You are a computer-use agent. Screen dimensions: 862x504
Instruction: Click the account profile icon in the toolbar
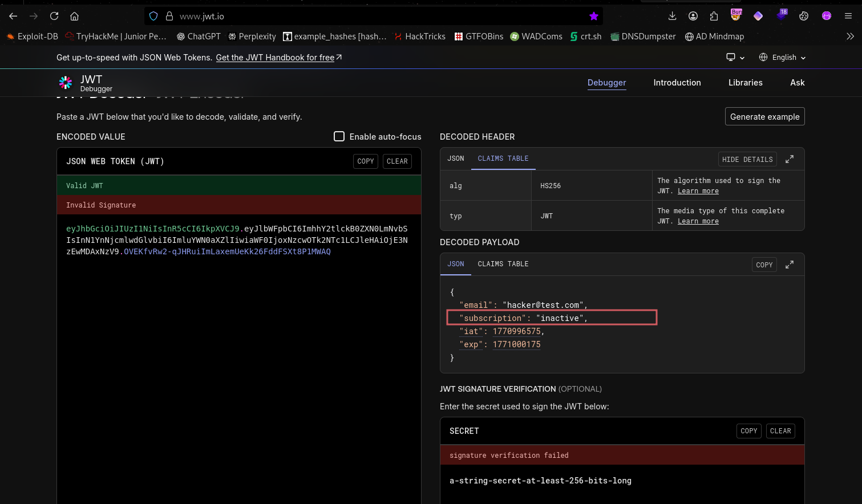[693, 16]
